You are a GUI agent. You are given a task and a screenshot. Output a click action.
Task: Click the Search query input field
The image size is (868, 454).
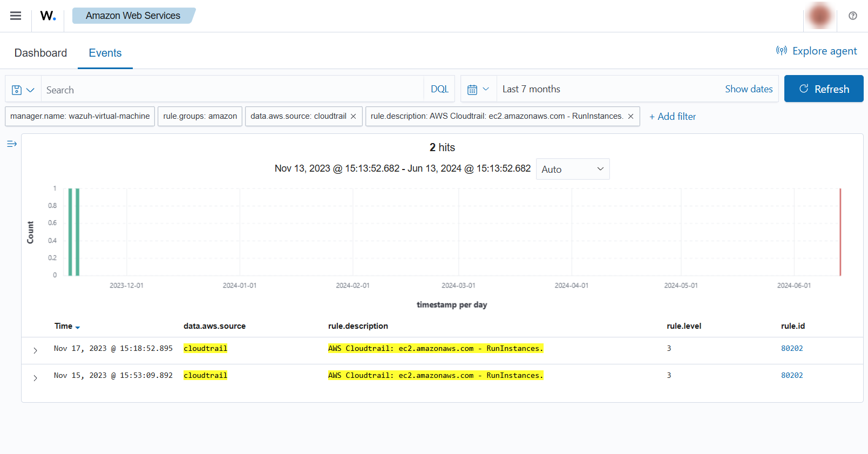click(x=232, y=90)
